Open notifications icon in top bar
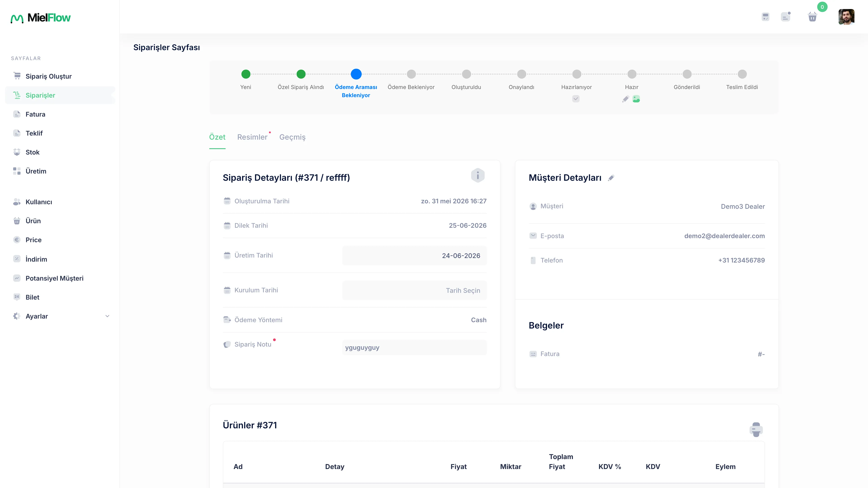Viewport: 868px width, 488px height. [785, 17]
